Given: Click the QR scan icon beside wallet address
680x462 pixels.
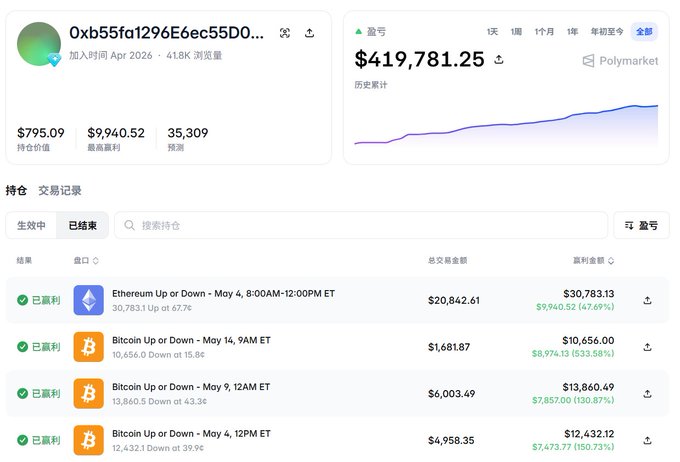Looking at the screenshot, I should 284,33.
